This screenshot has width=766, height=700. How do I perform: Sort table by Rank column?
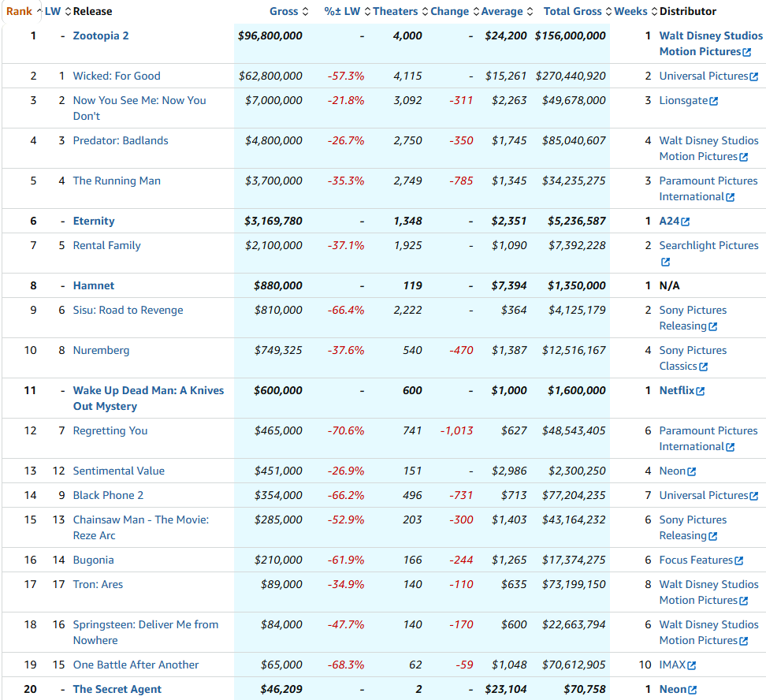point(19,11)
